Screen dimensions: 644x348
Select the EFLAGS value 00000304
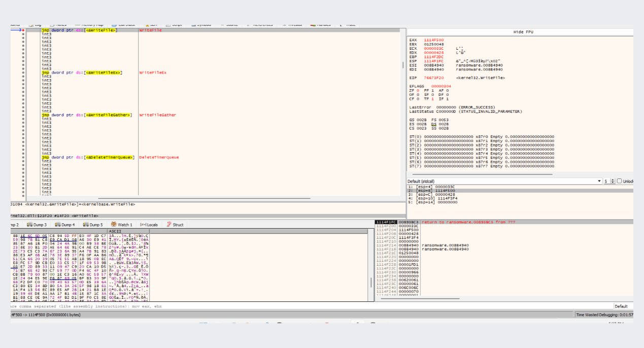click(x=441, y=86)
